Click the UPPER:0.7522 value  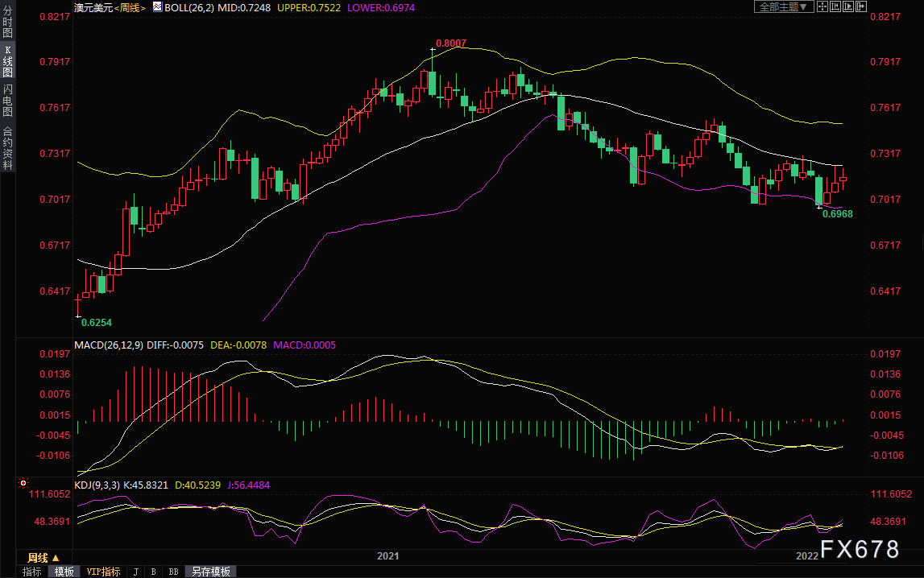coord(309,8)
